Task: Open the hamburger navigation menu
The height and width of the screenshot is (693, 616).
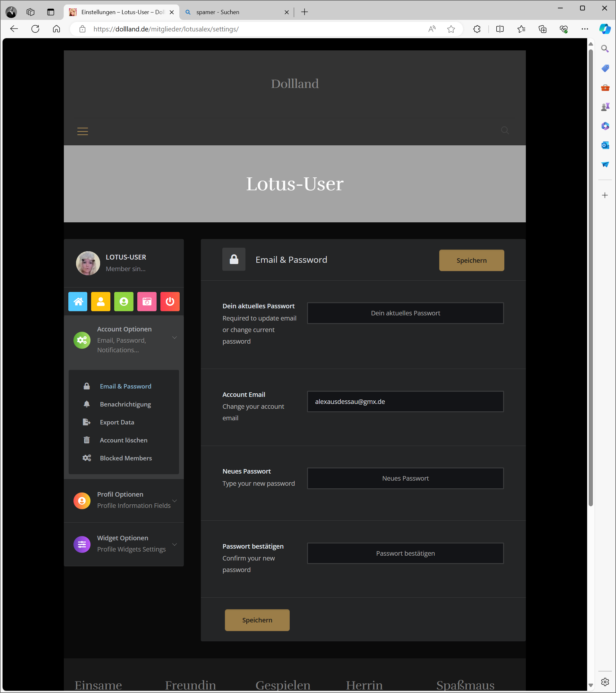Action: tap(82, 131)
